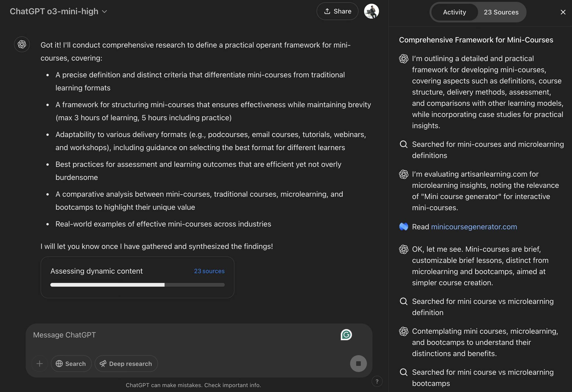Click the ChatGPT logo beside the response

[x=22, y=44]
